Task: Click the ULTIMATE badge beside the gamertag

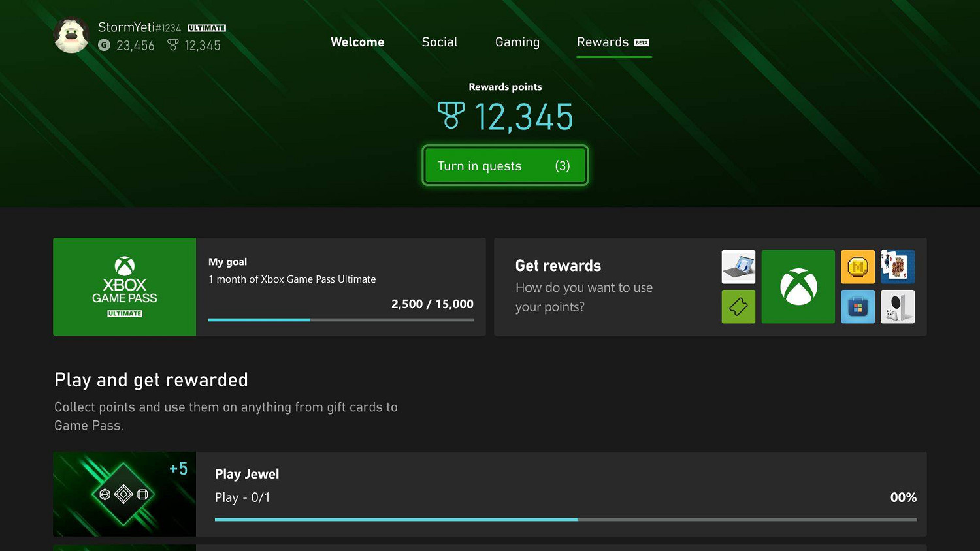Action: pyautogui.click(x=208, y=27)
